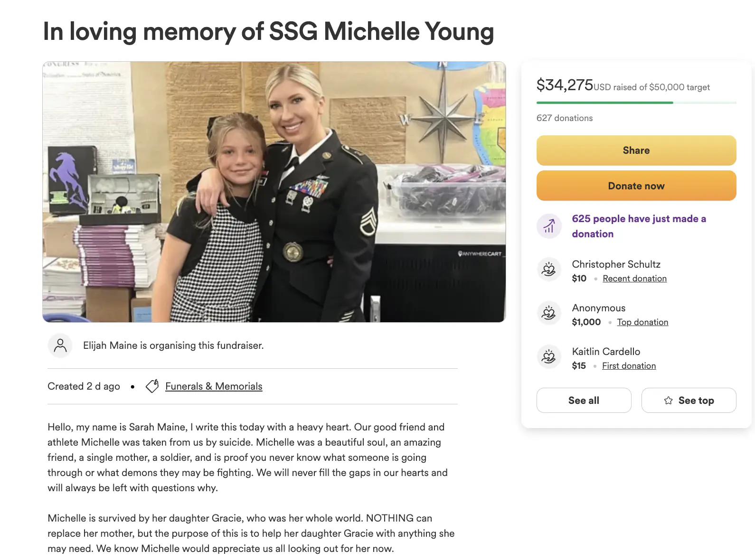Click the organiser profile avatar icon
This screenshot has width=755, height=560.
point(60,345)
